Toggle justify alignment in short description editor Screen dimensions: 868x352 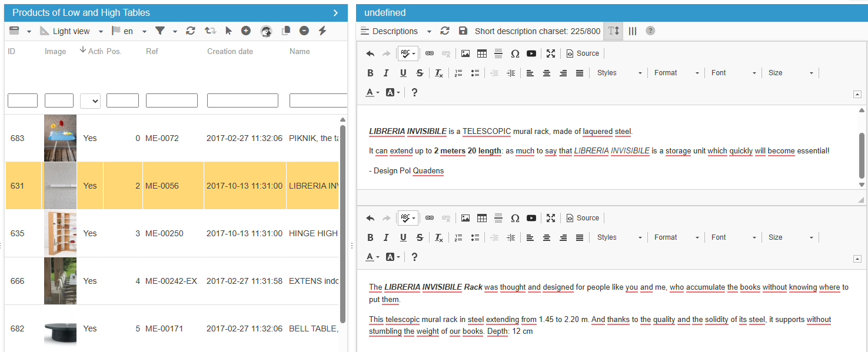pos(580,73)
